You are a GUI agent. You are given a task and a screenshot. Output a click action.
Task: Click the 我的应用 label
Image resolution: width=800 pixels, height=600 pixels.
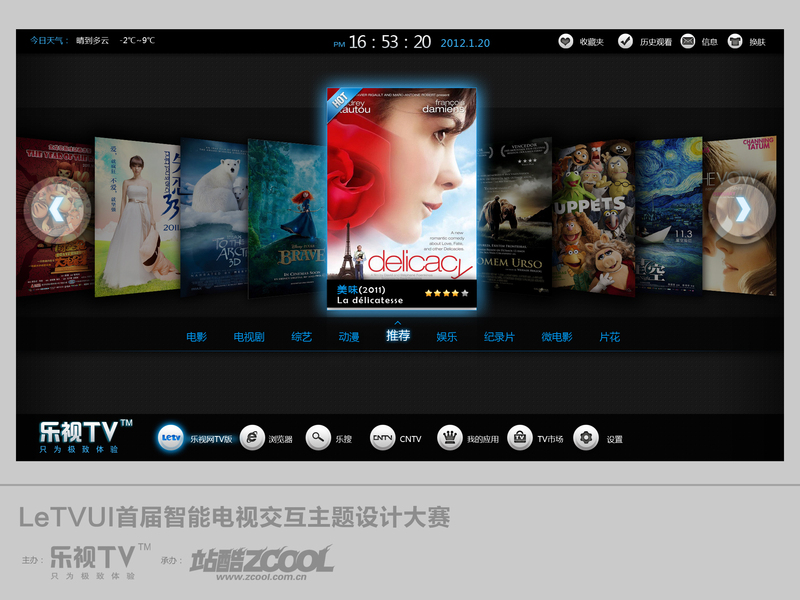click(x=483, y=439)
